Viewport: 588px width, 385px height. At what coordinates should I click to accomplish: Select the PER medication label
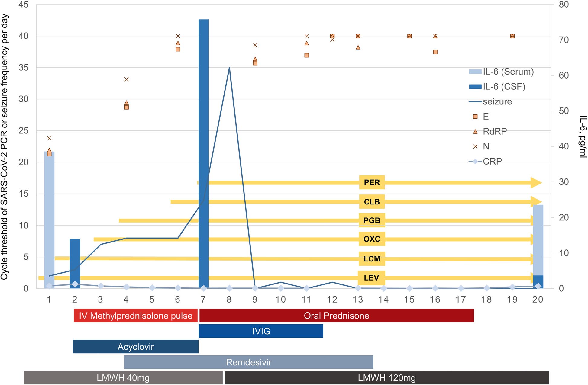click(x=372, y=182)
